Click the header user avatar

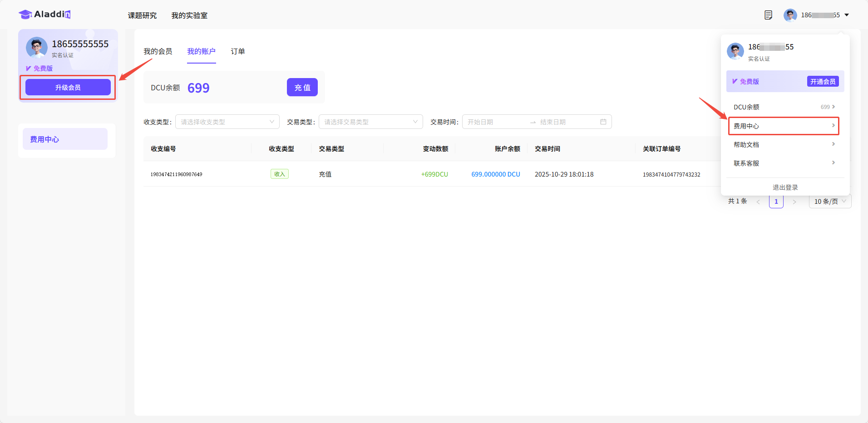click(790, 15)
